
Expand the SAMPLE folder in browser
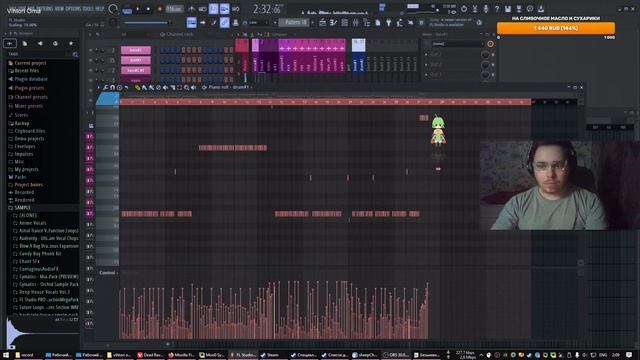(x=22, y=208)
